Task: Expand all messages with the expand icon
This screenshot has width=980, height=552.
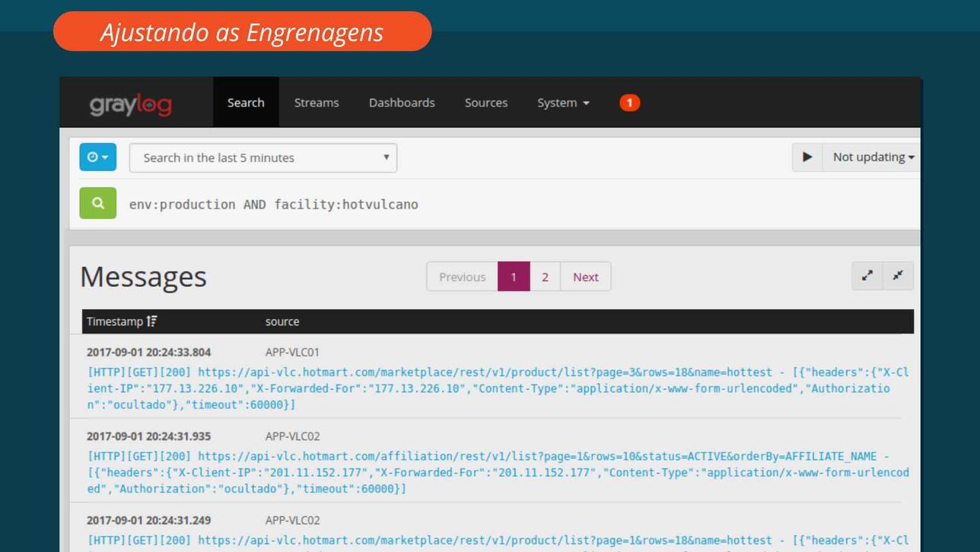Action: [x=867, y=276]
